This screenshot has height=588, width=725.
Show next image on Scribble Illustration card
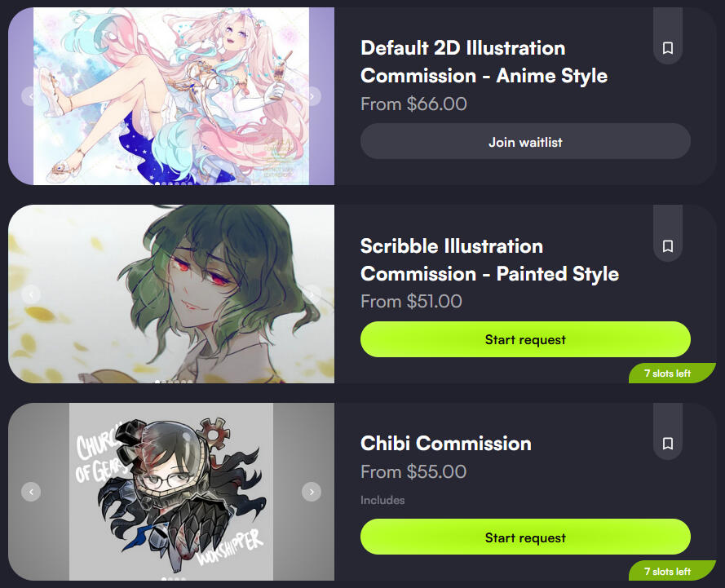[312, 294]
